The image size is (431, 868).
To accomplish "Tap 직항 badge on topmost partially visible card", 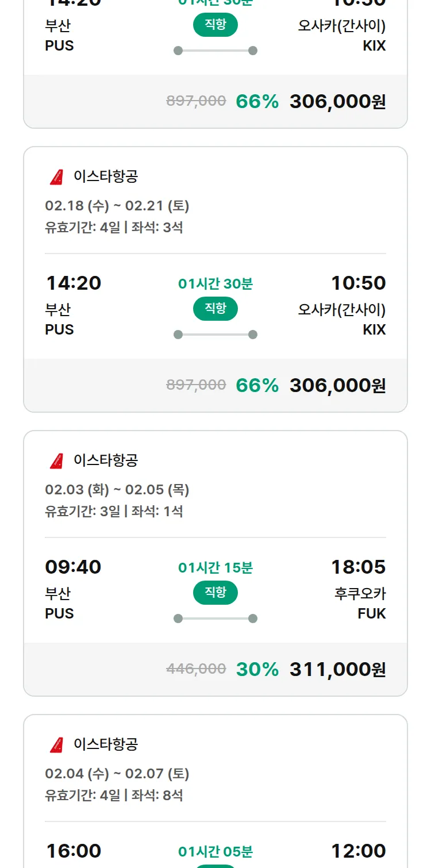I will click(x=215, y=25).
